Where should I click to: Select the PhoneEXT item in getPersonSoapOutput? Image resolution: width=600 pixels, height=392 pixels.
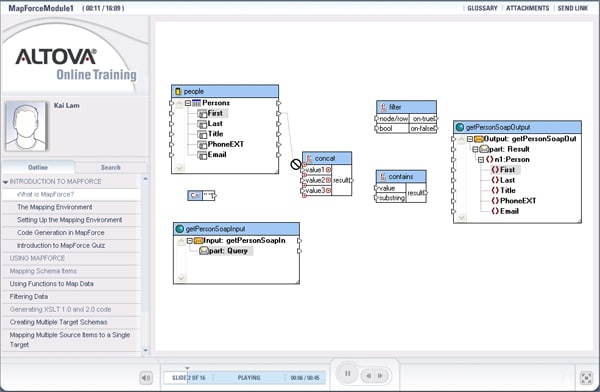[518, 201]
